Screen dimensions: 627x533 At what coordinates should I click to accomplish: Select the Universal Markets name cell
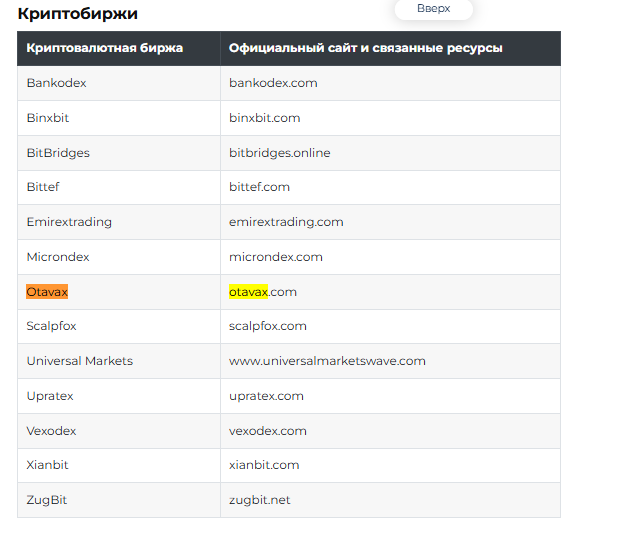pos(119,361)
